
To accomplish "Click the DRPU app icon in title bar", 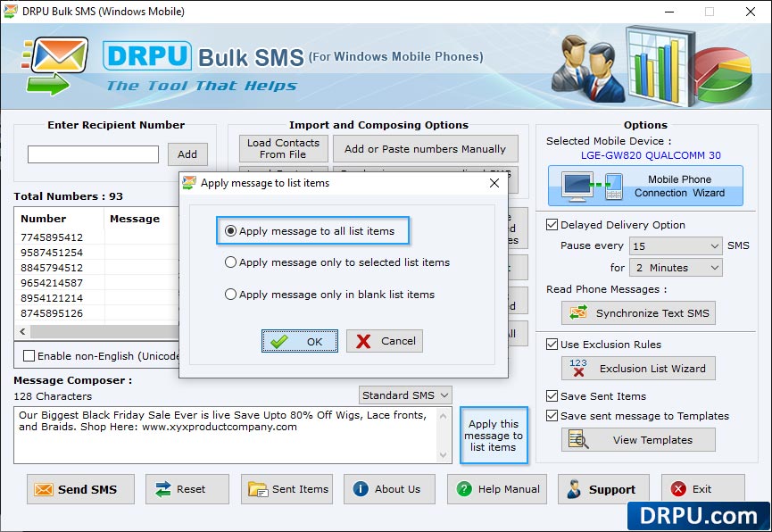I will (11, 11).
